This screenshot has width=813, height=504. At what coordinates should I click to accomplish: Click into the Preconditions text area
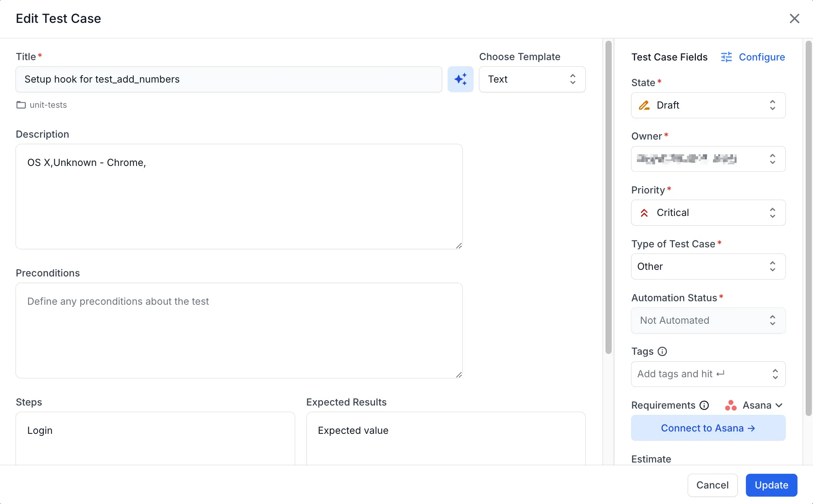pyautogui.click(x=239, y=330)
